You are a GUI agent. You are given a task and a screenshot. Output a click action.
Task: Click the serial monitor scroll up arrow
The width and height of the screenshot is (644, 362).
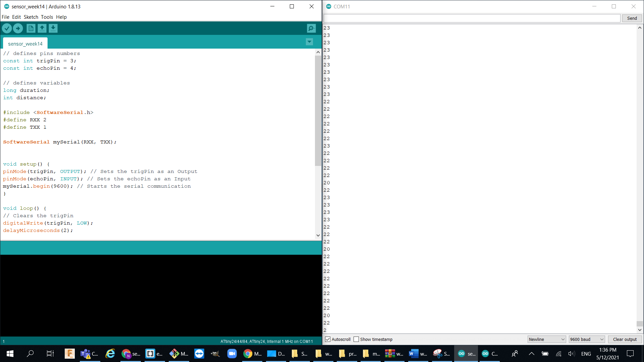(640, 28)
